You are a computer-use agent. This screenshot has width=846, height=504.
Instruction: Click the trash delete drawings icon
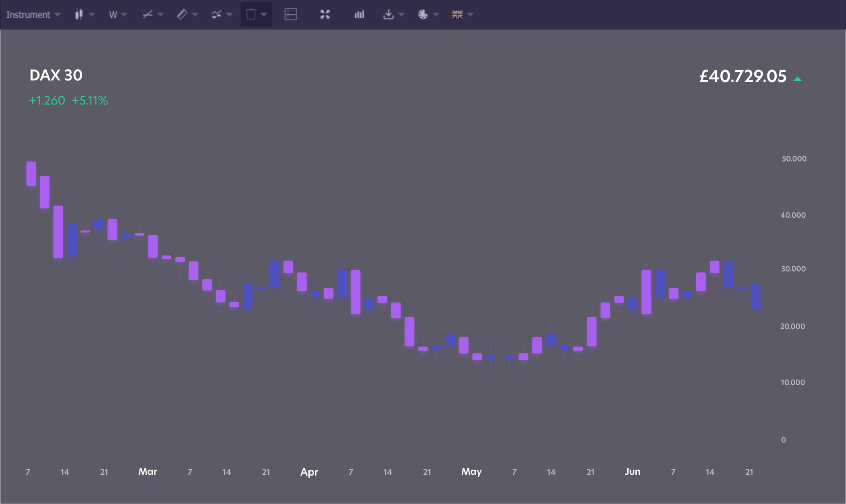(251, 14)
